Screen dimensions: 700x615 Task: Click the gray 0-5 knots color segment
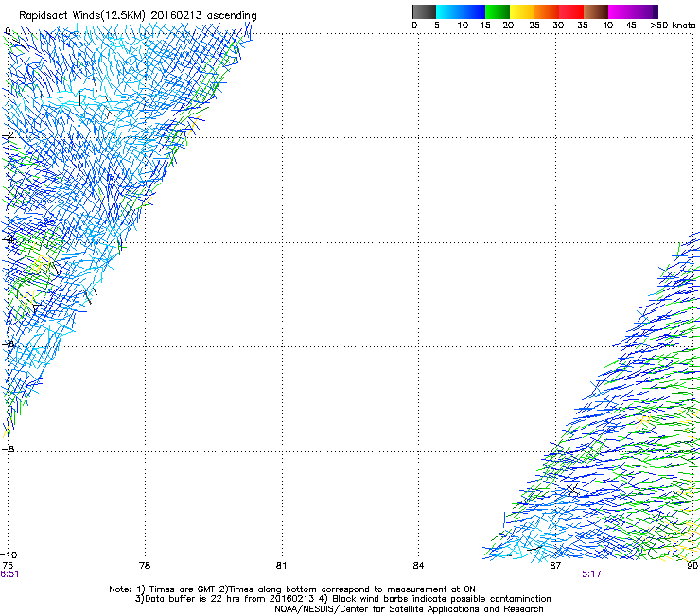tap(424, 11)
